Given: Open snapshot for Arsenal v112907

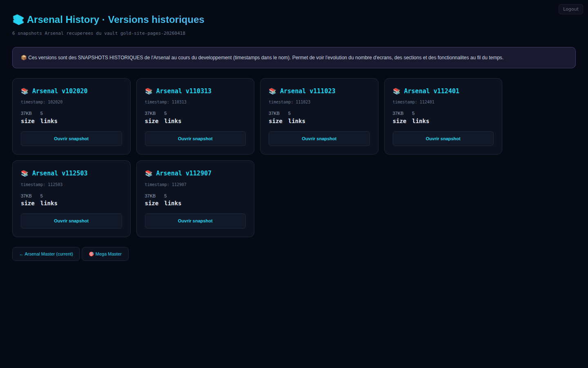Looking at the screenshot, I should tap(195, 221).
